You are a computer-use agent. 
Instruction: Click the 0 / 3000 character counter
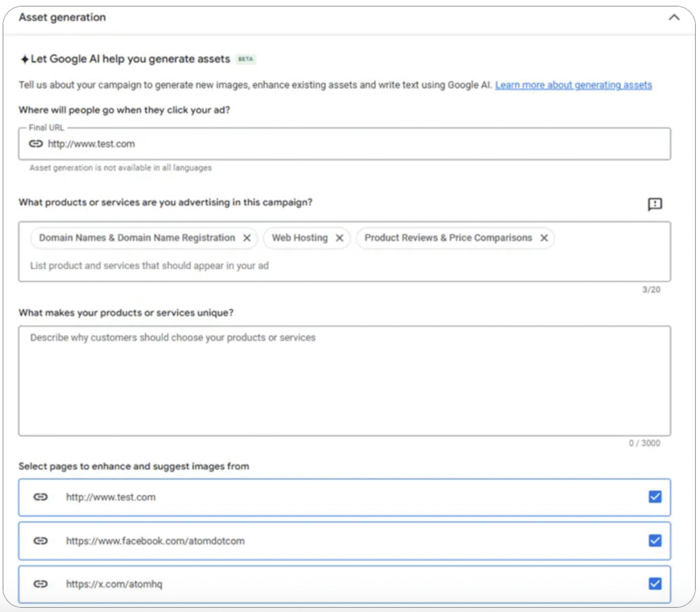[x=645, y=443]
